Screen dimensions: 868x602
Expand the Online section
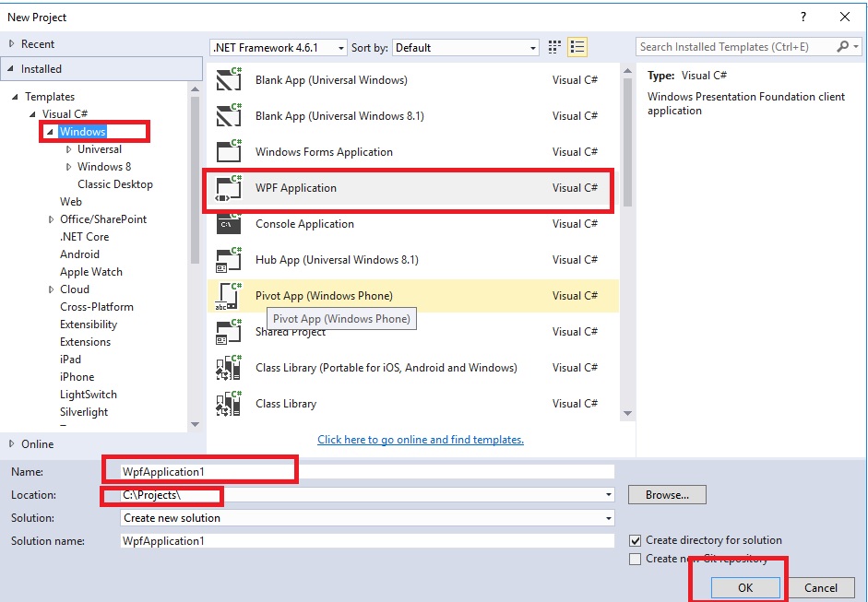[x=12, y=443]
